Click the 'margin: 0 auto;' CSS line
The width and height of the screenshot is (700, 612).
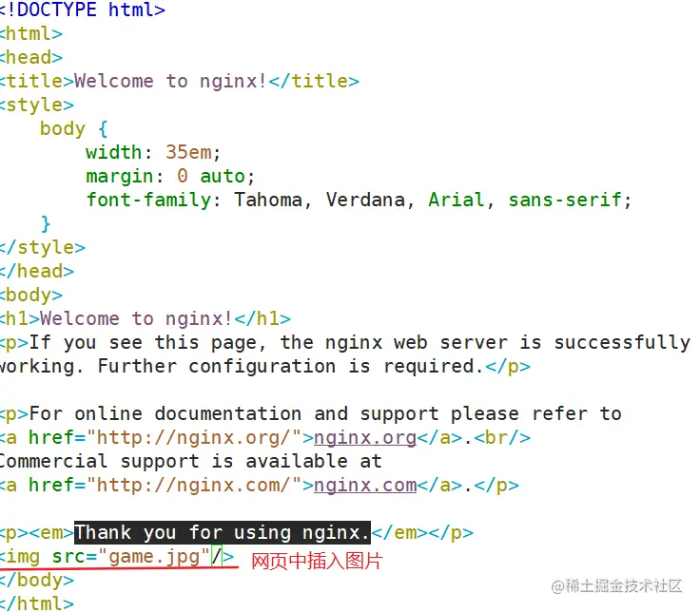tap(170, 176)
